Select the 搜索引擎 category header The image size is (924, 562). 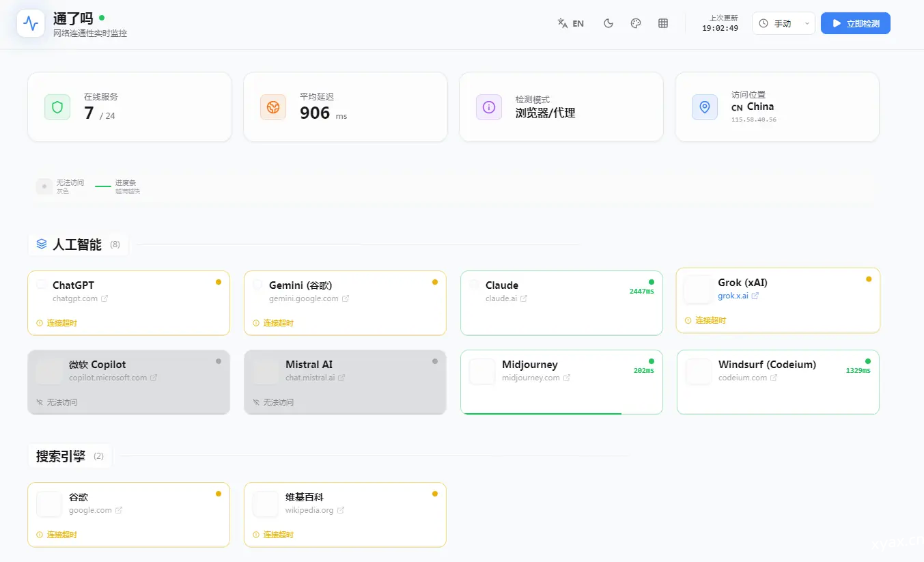tap(61, 456)
